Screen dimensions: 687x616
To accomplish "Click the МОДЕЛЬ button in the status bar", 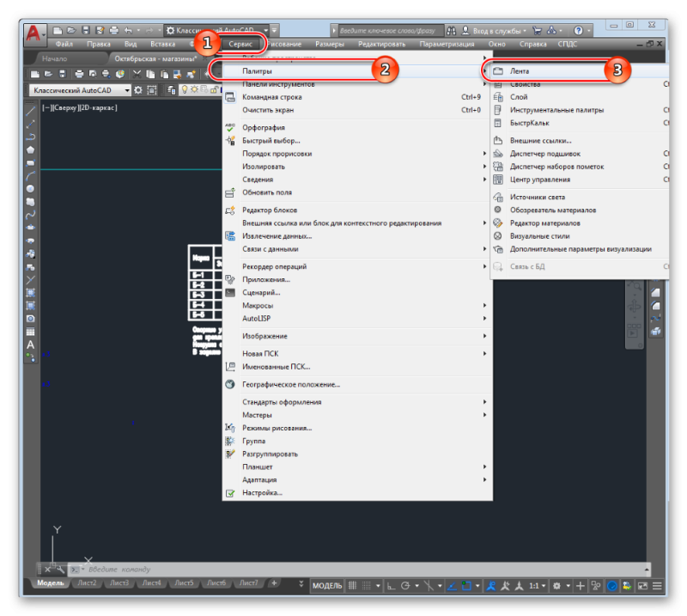I will tap(327, 586).
